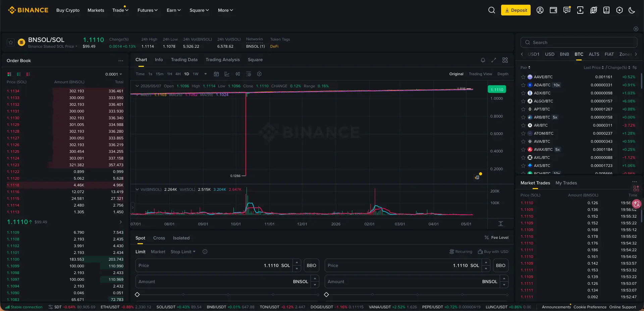Swap the Last Price and Change columns

(635, 68)
